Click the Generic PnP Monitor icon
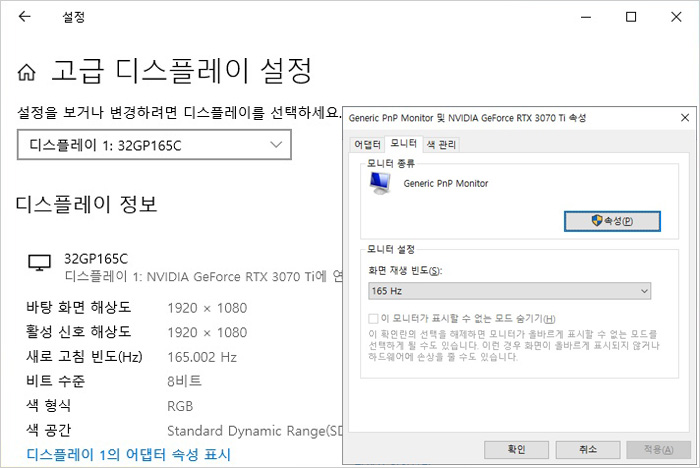Viewport: 700px width, 468px height. [x=381, y=183]
